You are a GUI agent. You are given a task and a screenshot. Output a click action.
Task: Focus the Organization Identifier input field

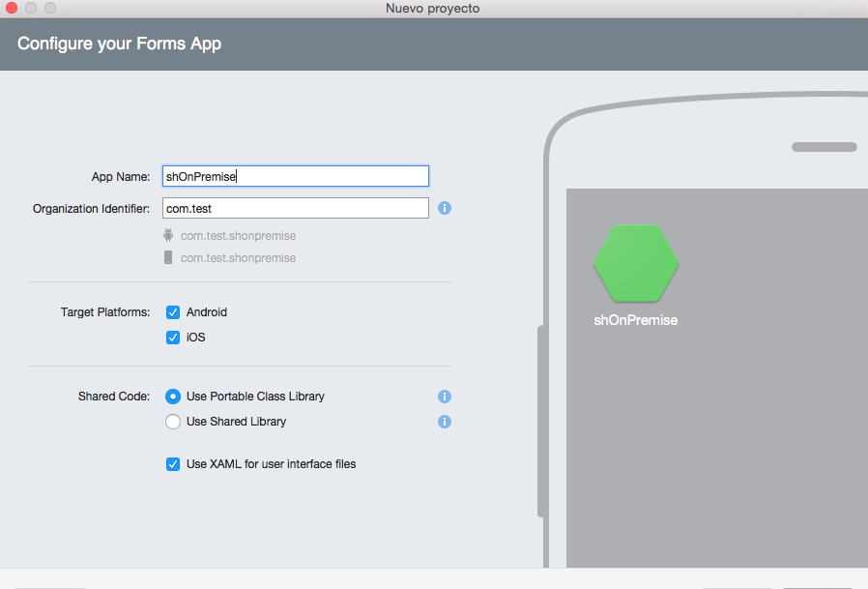coord(295,208)
